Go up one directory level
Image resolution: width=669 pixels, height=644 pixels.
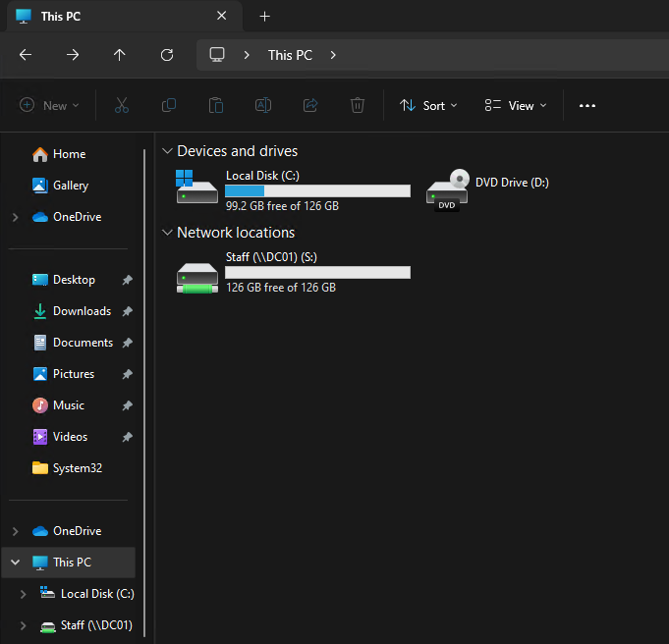pyautogui.click(x=120, y=55)
